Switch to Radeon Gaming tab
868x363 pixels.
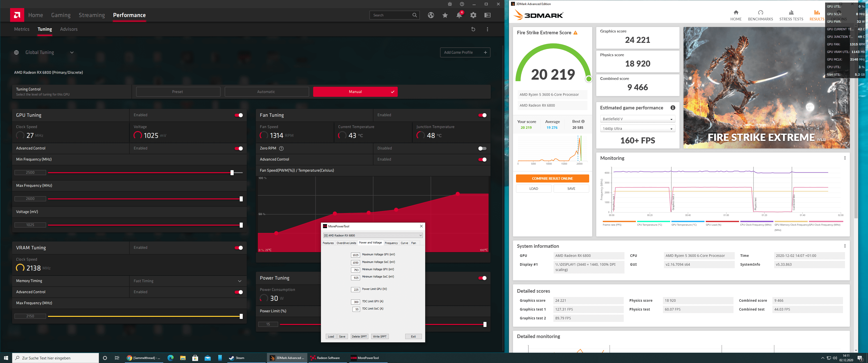pos(61,15)
